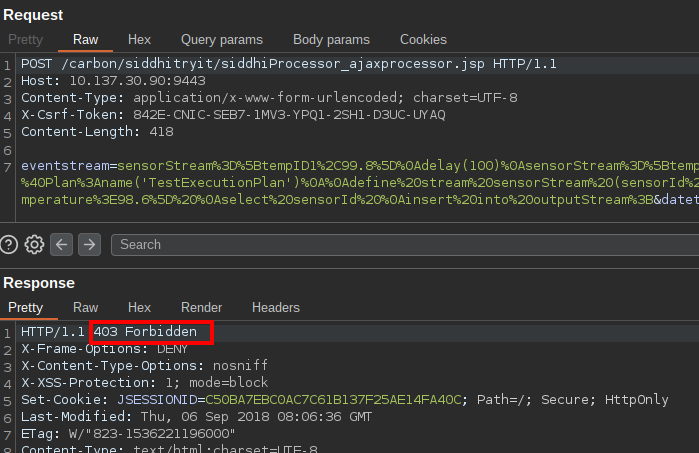Select the request Raw tab
The height and width of the screenshot is (453, 699).
(85, 40)
